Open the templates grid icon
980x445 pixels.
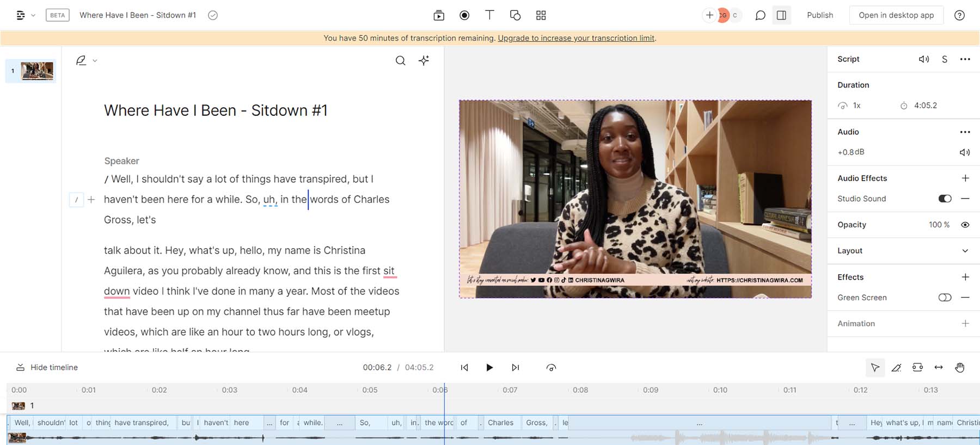[x=541, y=15]
